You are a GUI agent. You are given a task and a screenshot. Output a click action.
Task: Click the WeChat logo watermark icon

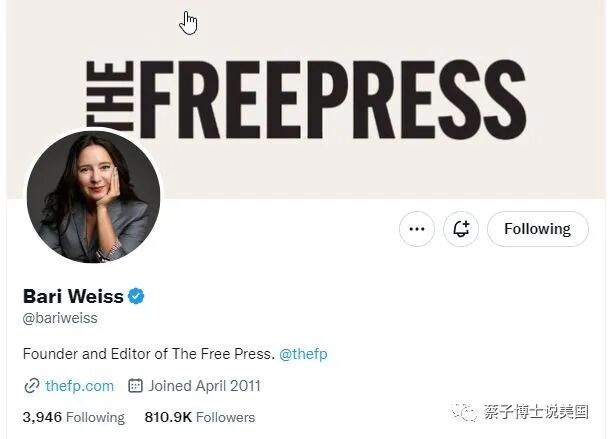point(463,412)
